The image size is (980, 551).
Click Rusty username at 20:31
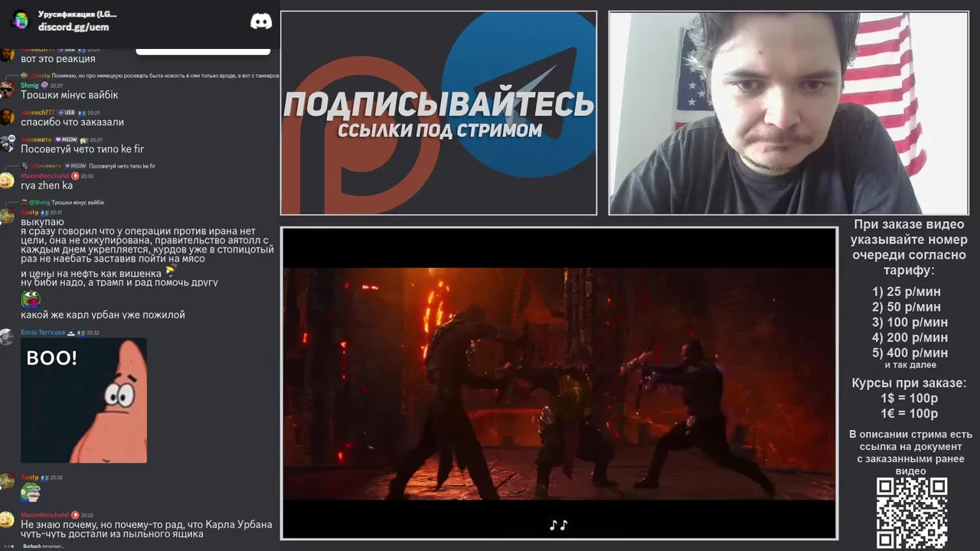(29, 212)
